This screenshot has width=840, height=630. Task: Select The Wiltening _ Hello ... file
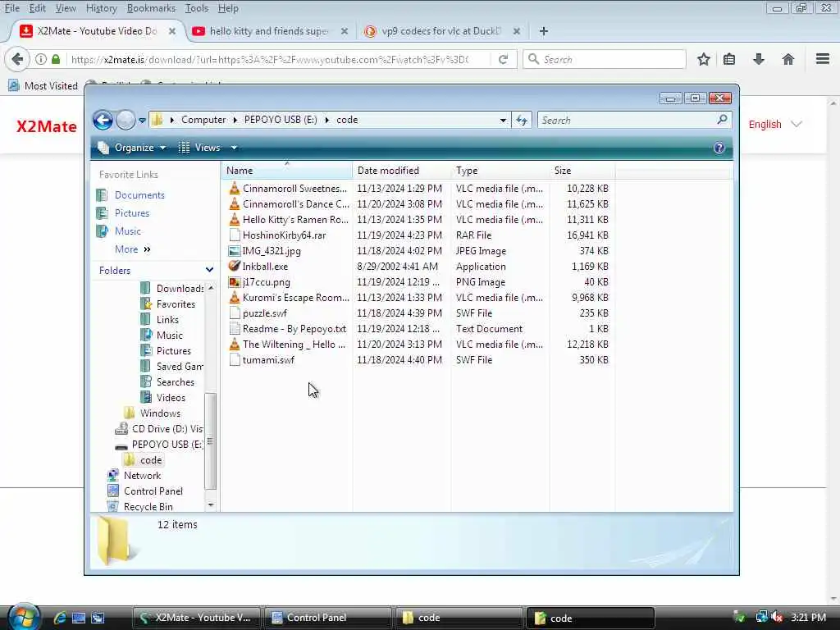pos(287,344)
